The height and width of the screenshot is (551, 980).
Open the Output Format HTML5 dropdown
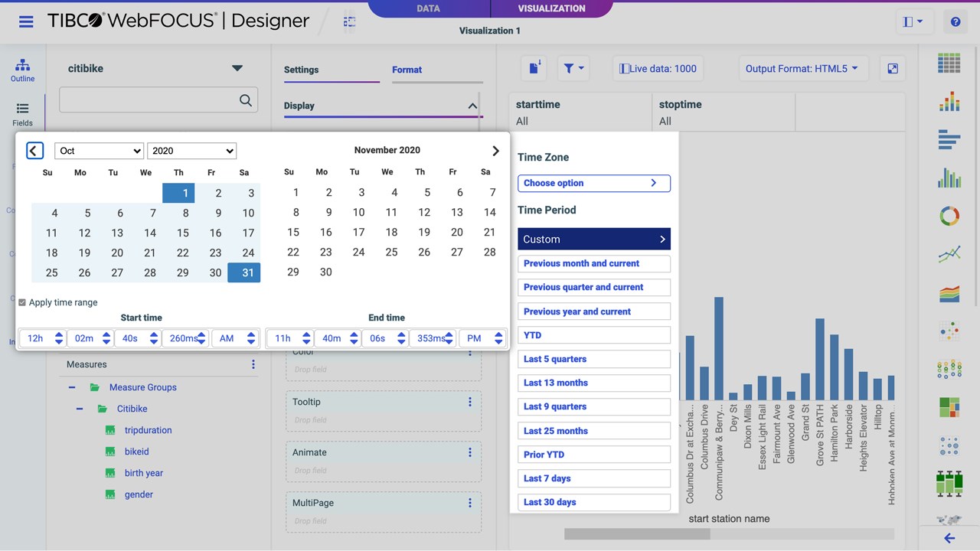tap(802, 68)
